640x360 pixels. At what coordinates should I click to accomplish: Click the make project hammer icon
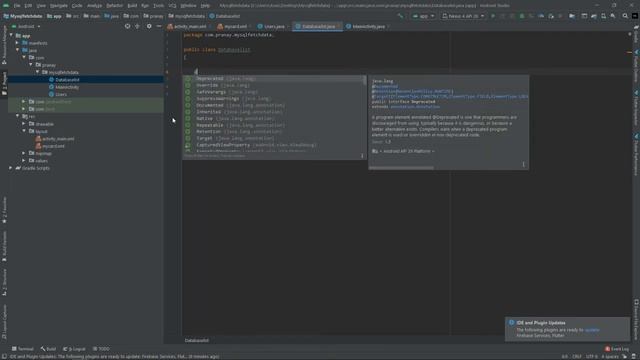tap(400, 16)
